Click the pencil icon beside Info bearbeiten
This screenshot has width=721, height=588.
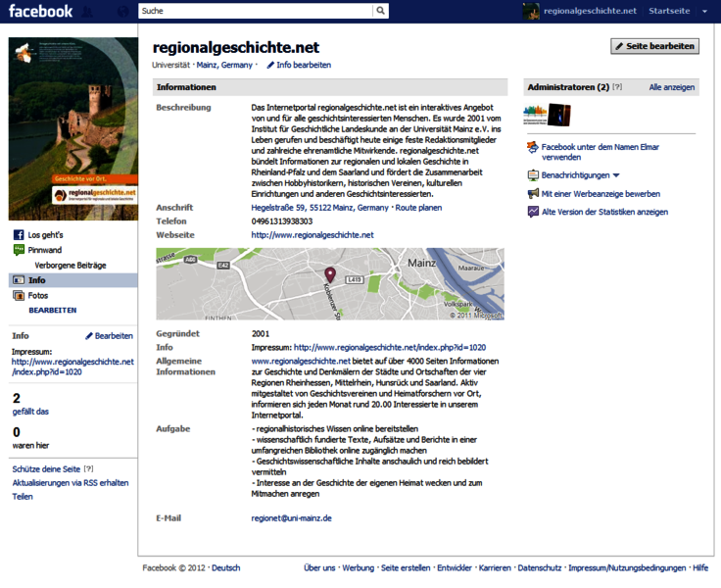pos(270,65)
